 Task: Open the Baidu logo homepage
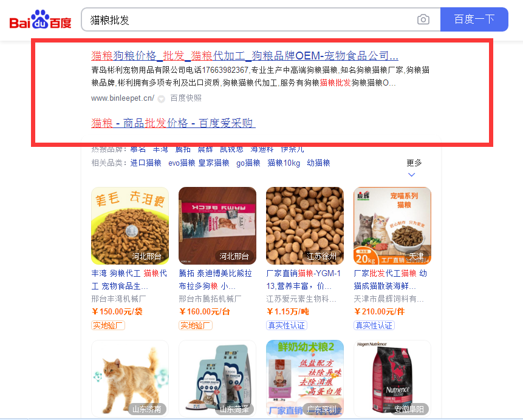point(40,19)
